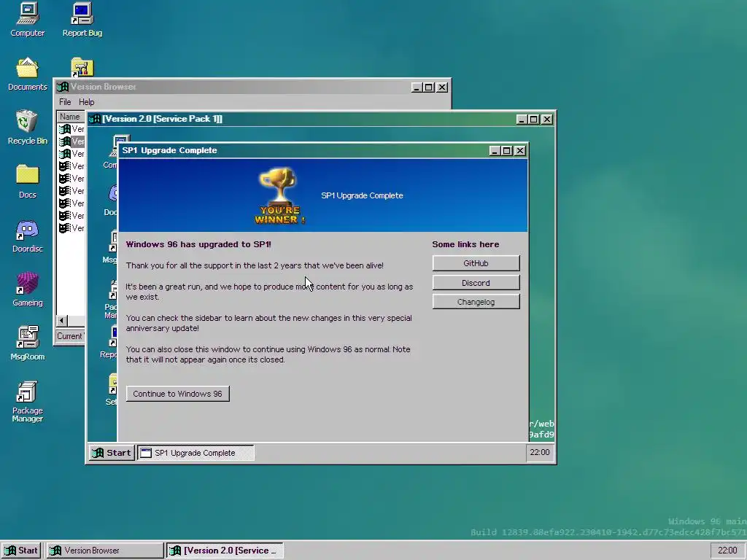The width and height of the screenshot is (747, 560).
Task: Select the highlighted second Ver list entry
Action: pos(71,141)
